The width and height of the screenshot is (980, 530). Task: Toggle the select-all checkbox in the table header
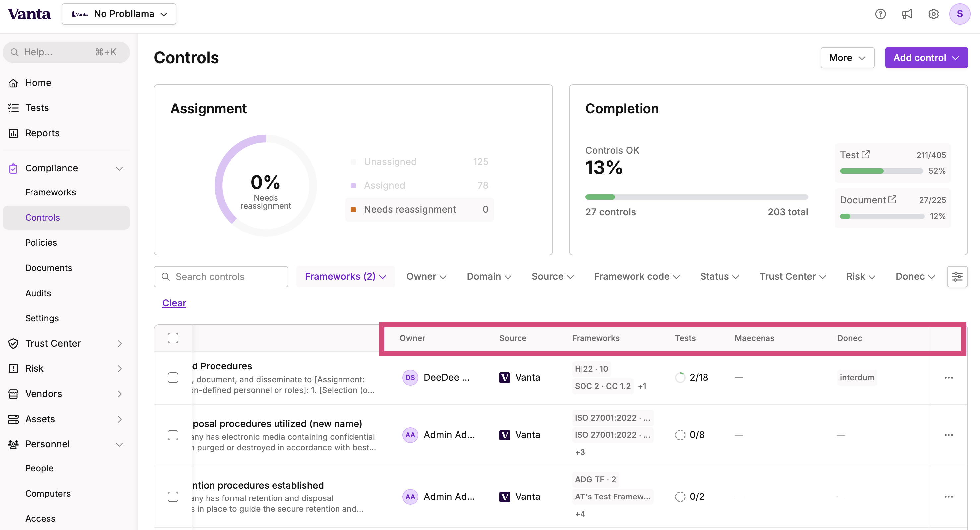pos(173,338)
